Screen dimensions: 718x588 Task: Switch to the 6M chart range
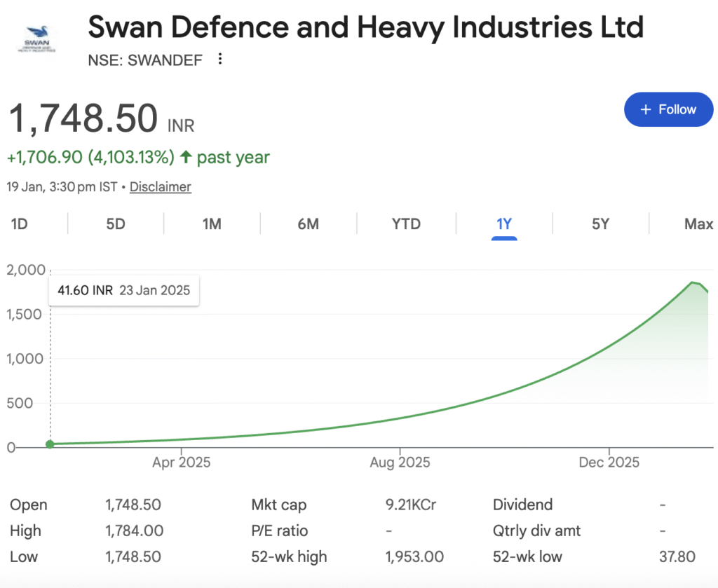[x=308, y=224]
